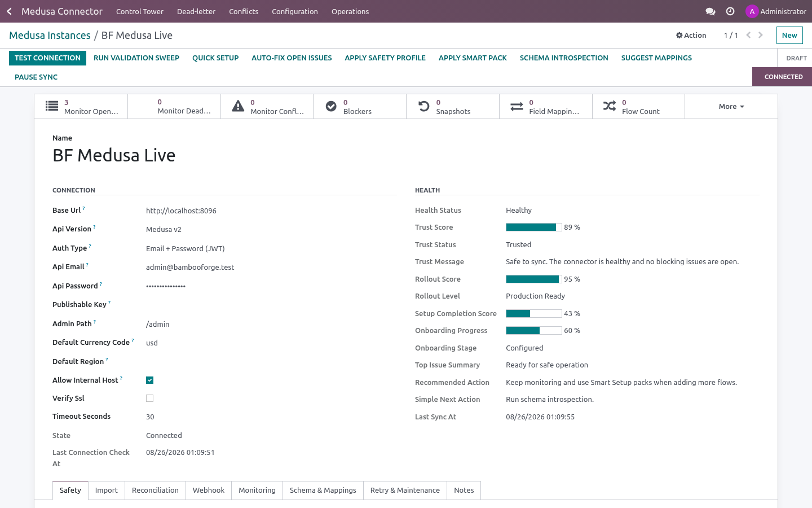
Task: Click Auto-Fix Open Issues button
Action: pyautogui.click(x=292, y=58)
